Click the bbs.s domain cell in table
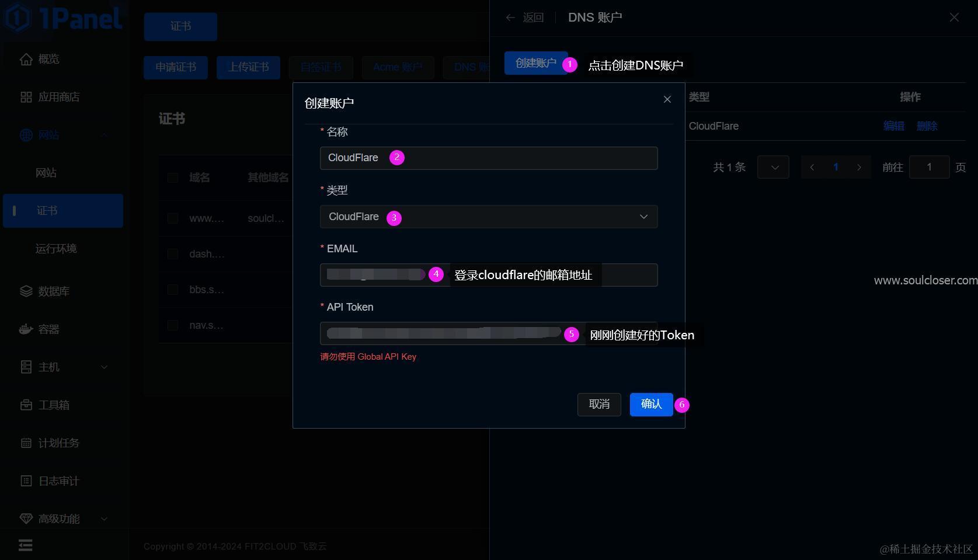This screenshot has height=560, width=978. pyautogui.click(x=207, y=290)
